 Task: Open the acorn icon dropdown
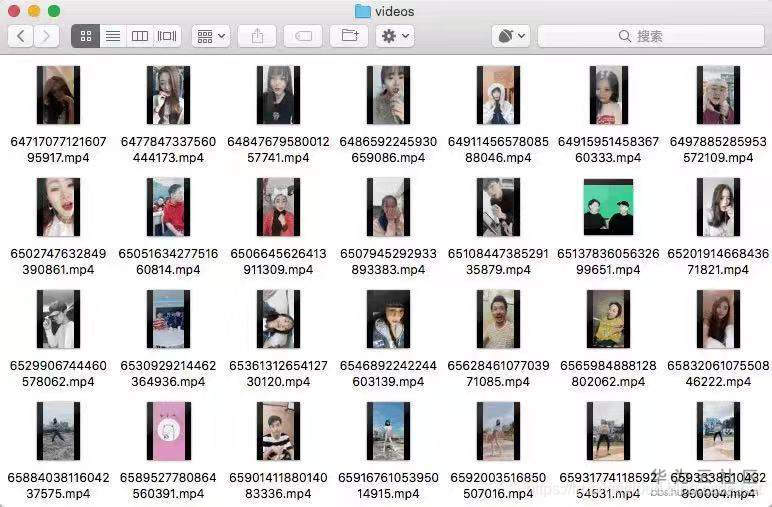click(x=511, y=36)
